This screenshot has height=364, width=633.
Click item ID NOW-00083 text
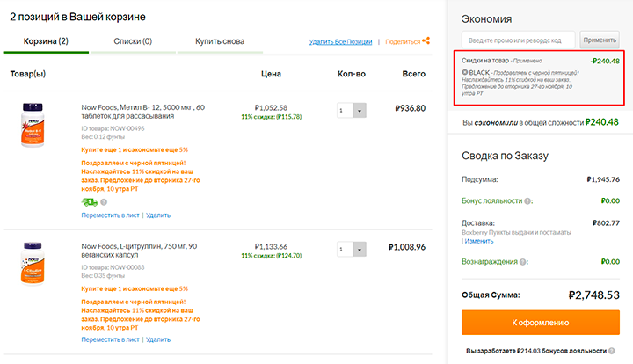coord(113,267)
